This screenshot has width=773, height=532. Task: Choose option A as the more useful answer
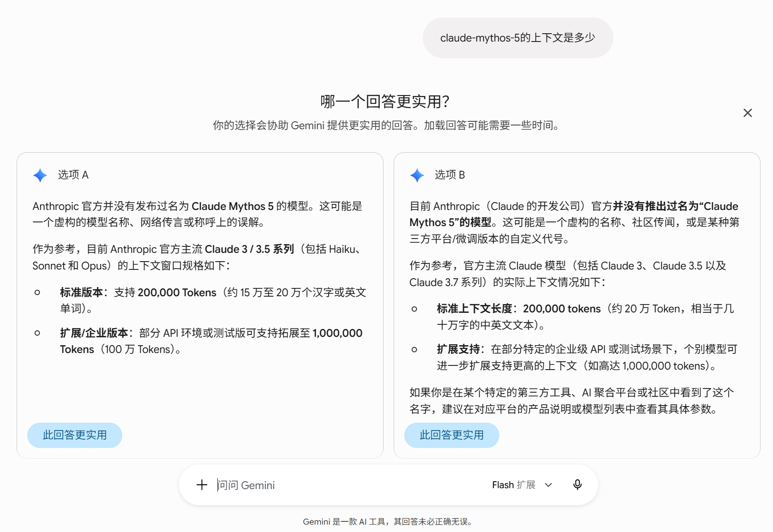pos(75,435)
